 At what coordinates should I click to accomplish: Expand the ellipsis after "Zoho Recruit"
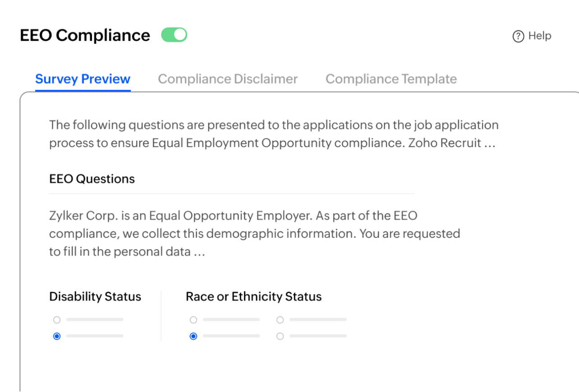coord(490,144)
